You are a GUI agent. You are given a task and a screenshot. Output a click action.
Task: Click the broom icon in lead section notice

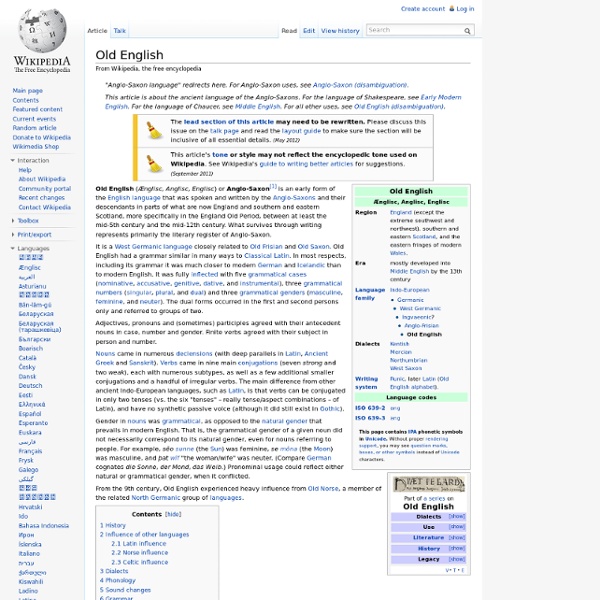(x=155, y=130)
